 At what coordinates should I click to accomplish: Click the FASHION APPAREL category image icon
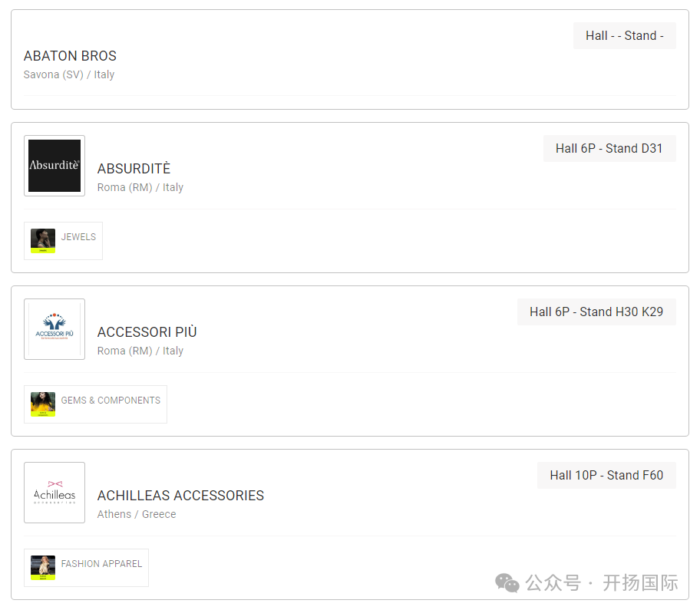(x=43, y=567)
